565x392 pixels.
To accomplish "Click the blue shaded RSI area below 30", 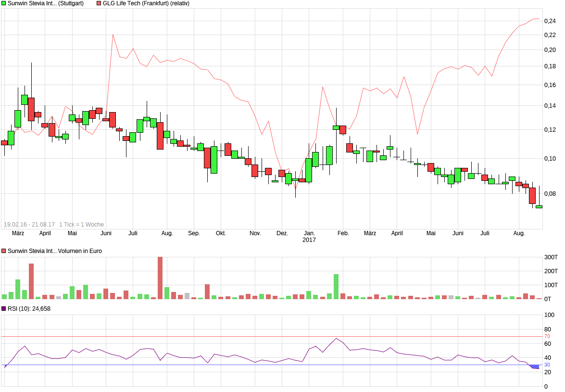I will coord(536,367).
